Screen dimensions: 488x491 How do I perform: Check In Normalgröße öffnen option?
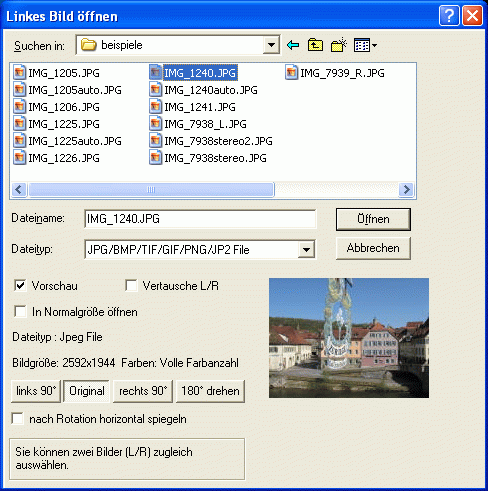20,312
